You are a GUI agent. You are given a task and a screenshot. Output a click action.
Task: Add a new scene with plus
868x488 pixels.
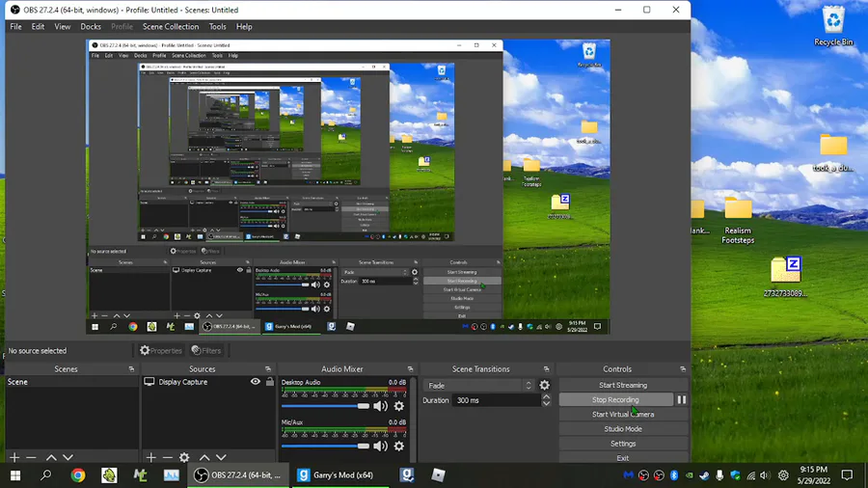click(14, 457)
